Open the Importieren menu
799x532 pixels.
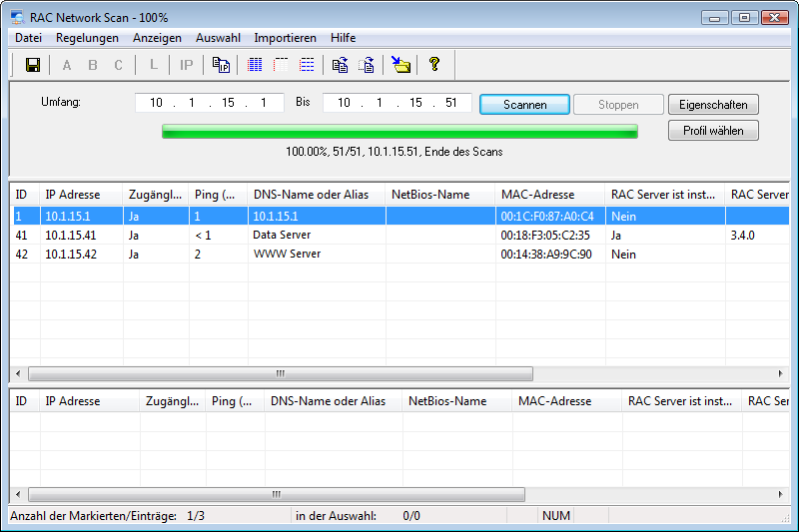286,38
